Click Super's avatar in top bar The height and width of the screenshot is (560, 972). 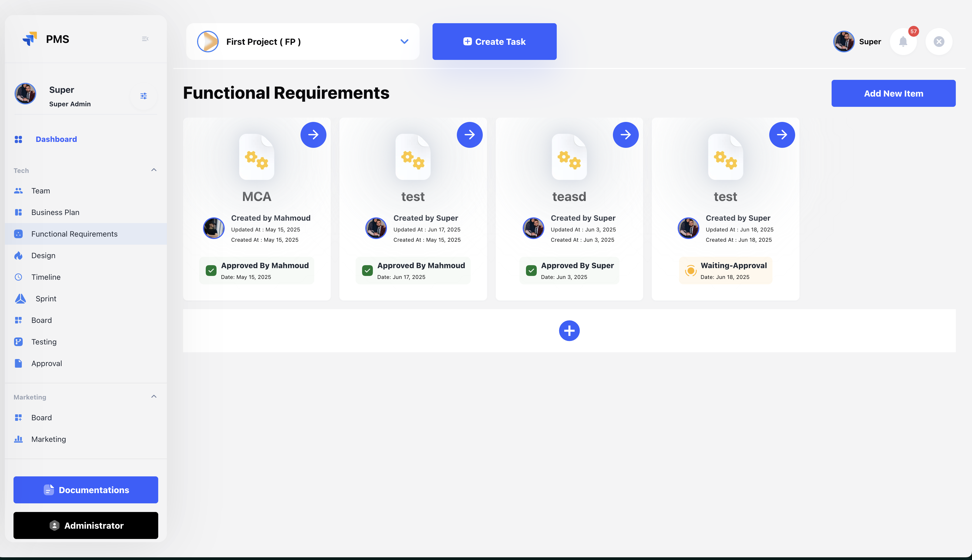[x=843, y=42]
